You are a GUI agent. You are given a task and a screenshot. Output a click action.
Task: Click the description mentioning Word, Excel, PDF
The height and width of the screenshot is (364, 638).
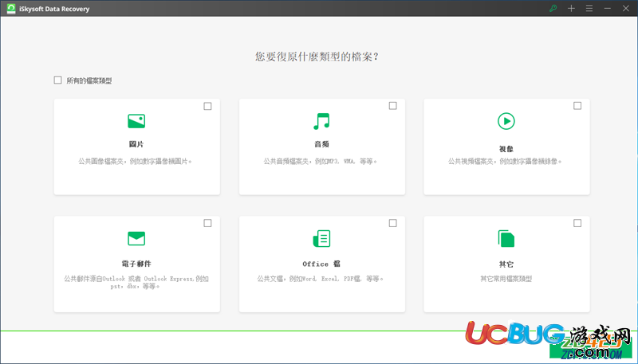click(x=321, y=279)
